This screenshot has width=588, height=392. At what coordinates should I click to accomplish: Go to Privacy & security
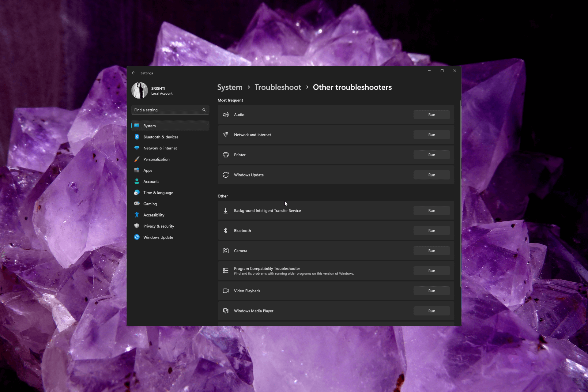(x=170, y=226)
